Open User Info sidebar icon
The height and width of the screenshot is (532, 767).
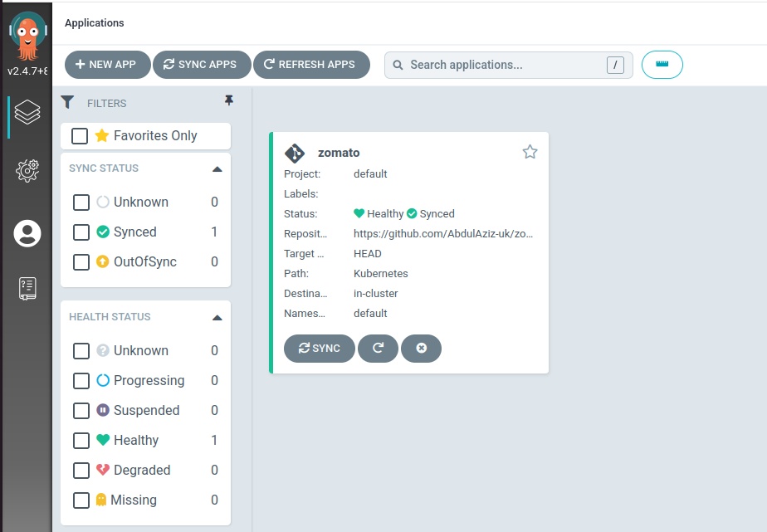pos(27,233)
